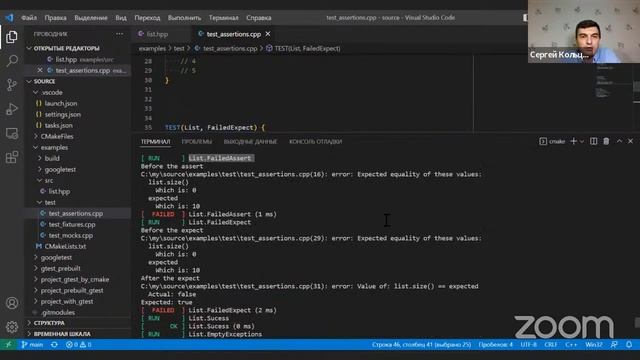Viewport: 640px width, 360px height.
Task: Change cursor line and column position
Action: pos(421,344)
